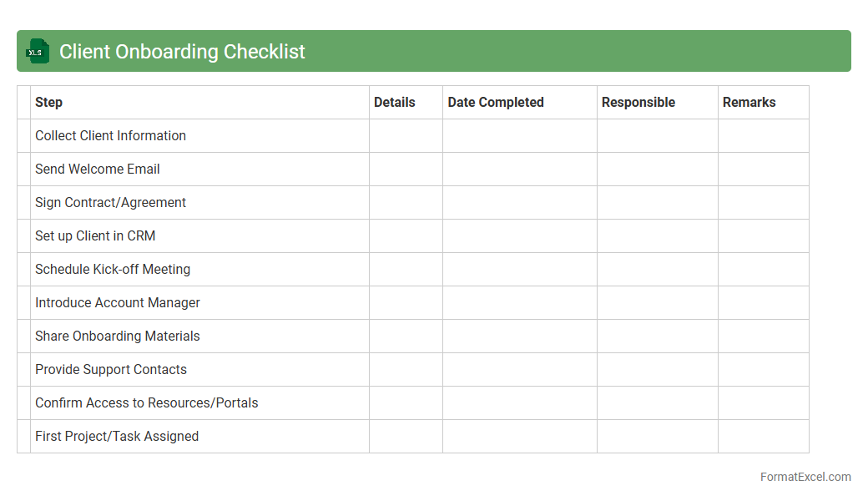Select the Details column header

[x=395, y=103]
